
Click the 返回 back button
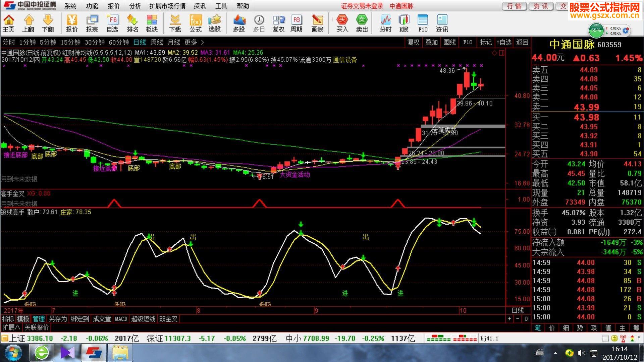522,42
